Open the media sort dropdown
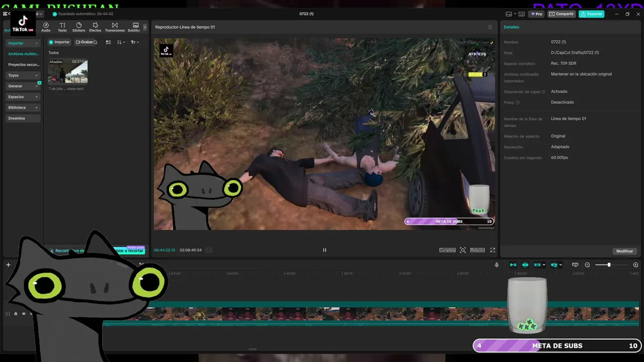The height and width of the screenshot is (362, 644). [x=121, y=42]
